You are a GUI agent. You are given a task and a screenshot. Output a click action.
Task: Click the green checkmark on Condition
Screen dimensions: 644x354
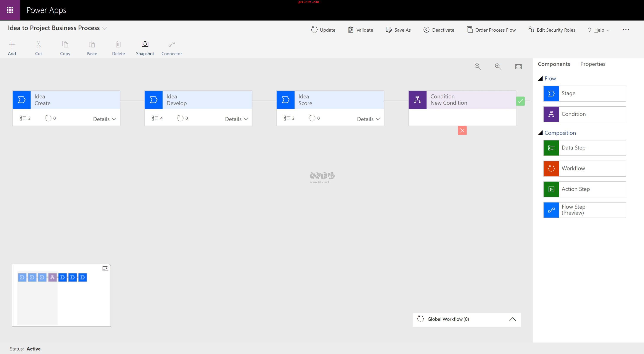[520, 101]
